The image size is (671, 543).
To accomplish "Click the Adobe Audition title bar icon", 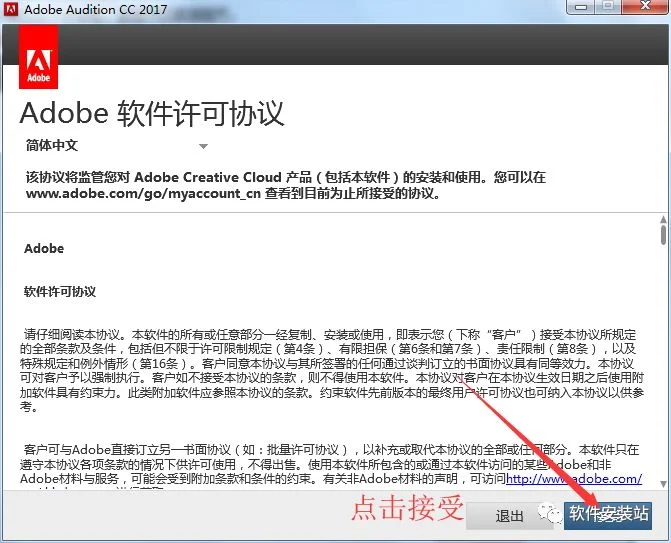I will point(11,9).
